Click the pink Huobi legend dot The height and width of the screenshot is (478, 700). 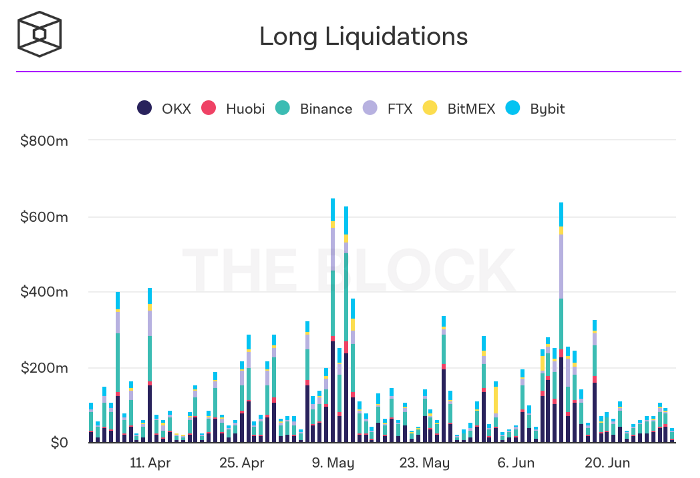209,108
